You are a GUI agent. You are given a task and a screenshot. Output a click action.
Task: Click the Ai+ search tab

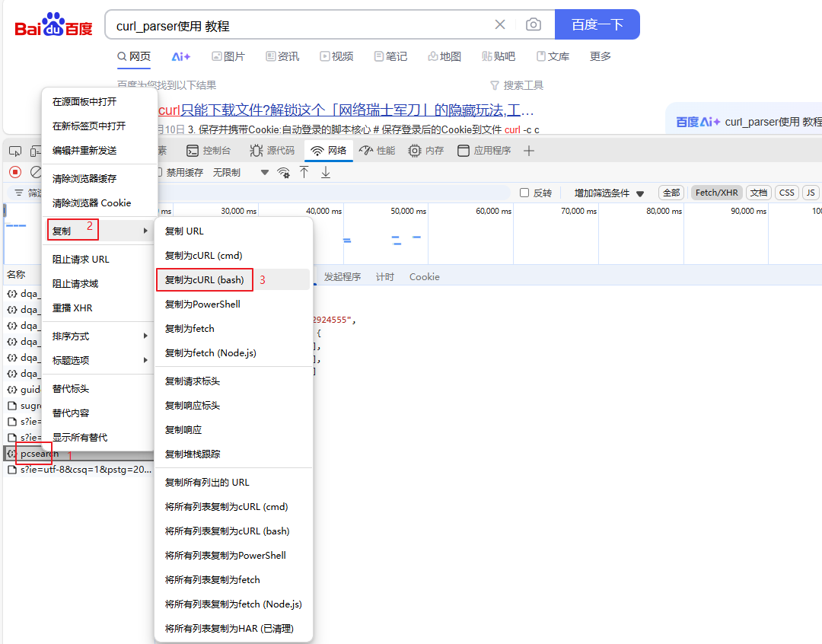coord(181,56)
